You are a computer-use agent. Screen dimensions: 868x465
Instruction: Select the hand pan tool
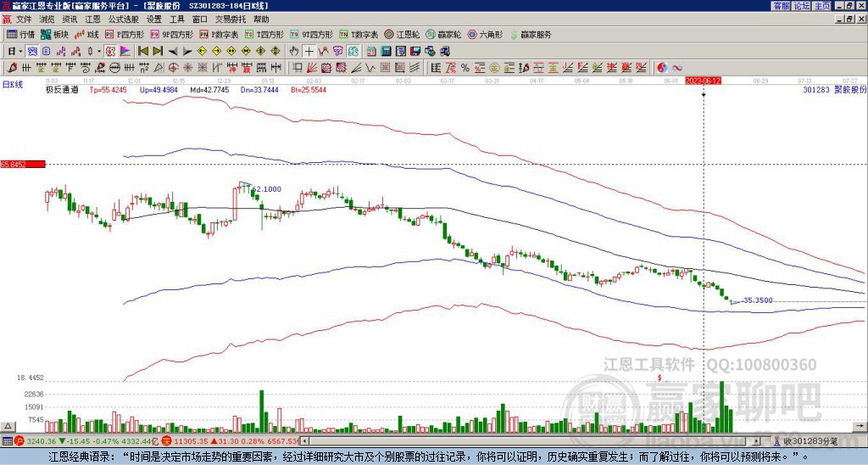tap(294, 52)
